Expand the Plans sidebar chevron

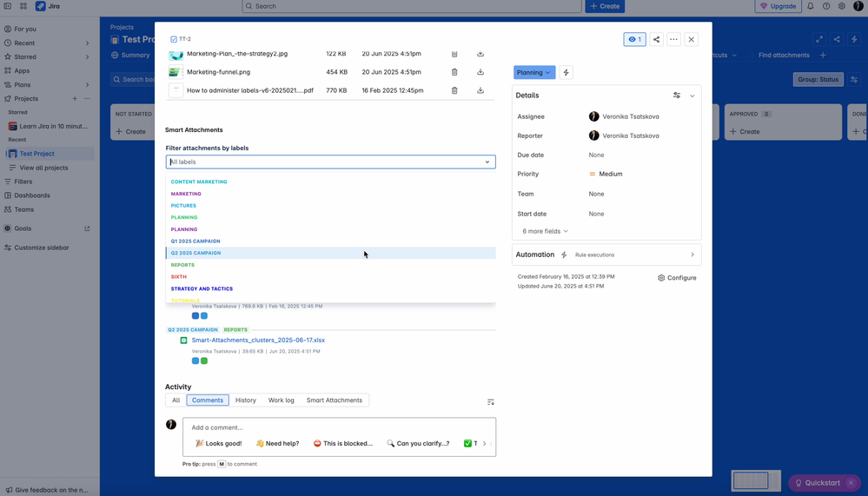87,85
